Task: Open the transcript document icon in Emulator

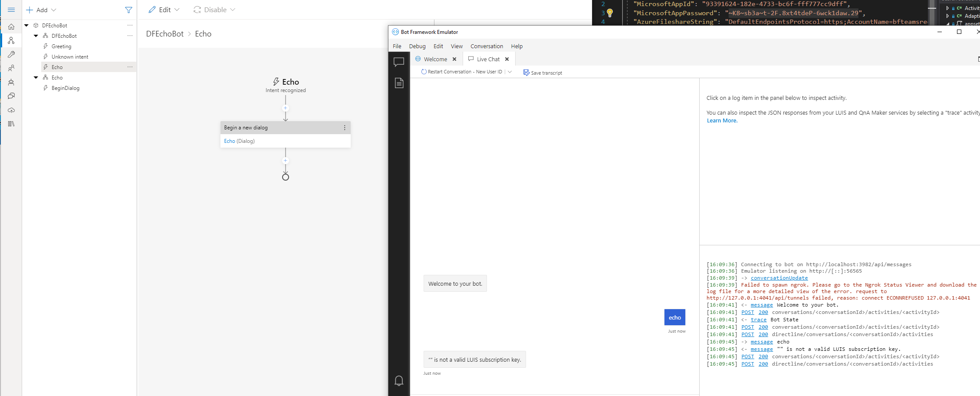Action: click(399, 83)
